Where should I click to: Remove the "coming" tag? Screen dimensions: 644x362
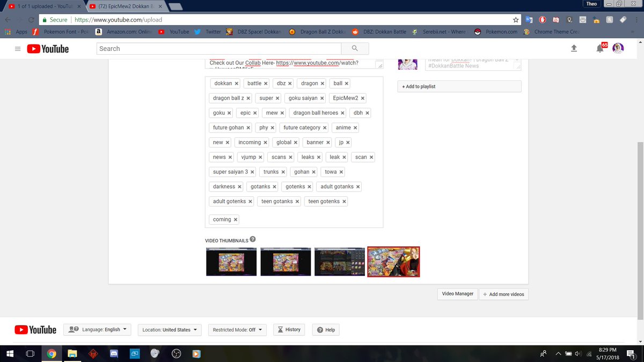pyautogui.click(x=235, y=220)
